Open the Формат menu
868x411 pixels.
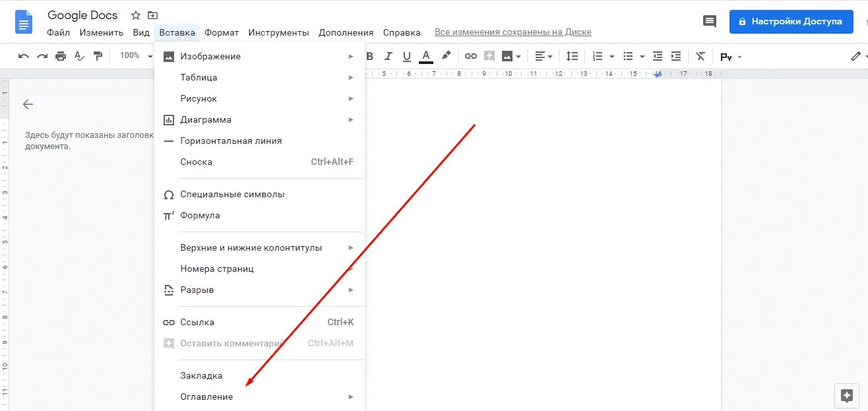pos(222,32)
